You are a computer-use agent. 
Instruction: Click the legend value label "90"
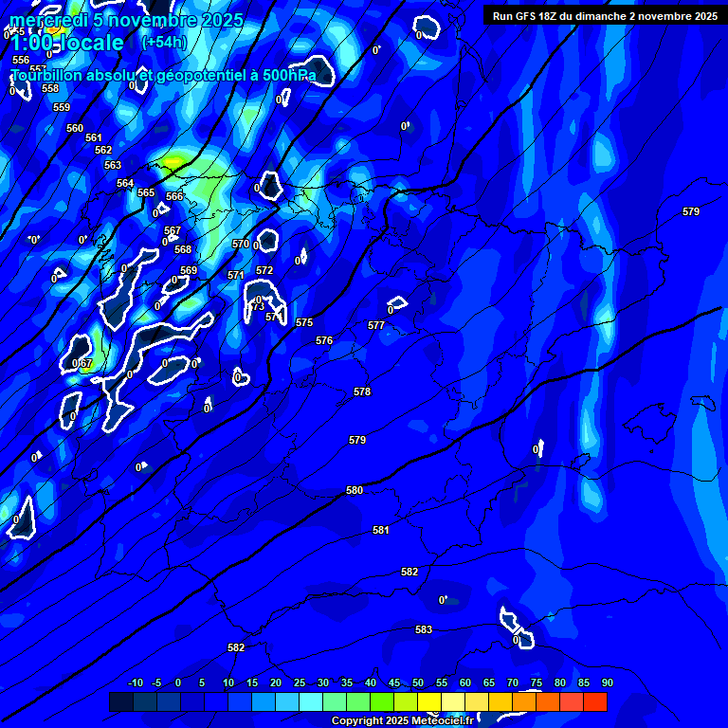click(x=607, y=682)
